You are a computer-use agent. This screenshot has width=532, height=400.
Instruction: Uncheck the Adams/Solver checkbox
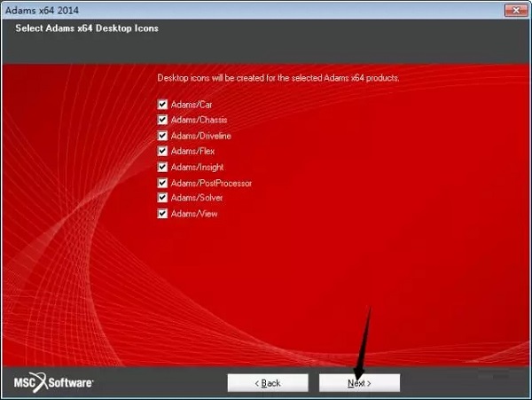(x=162, y=198)
